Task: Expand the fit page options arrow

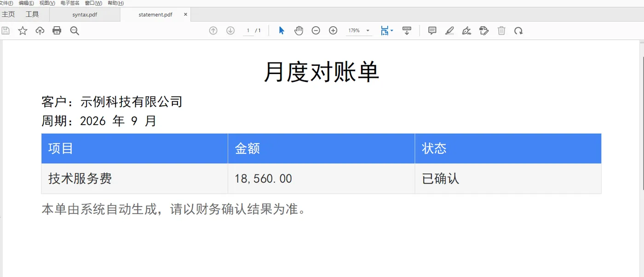Action: 391,31
